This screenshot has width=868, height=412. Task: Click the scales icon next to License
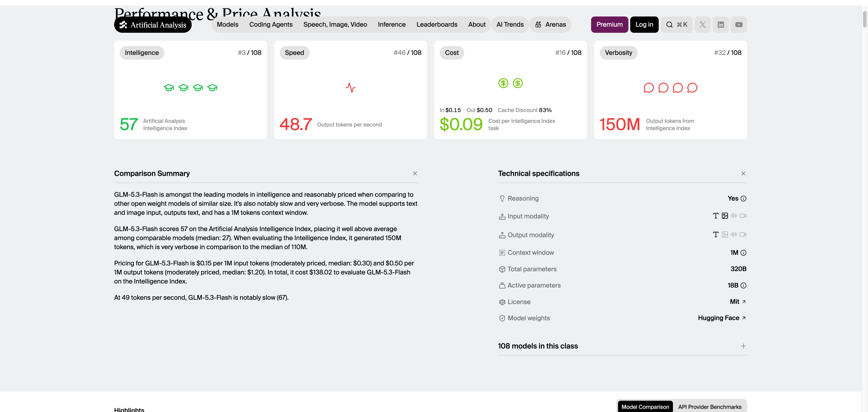(x=502, y=302)
